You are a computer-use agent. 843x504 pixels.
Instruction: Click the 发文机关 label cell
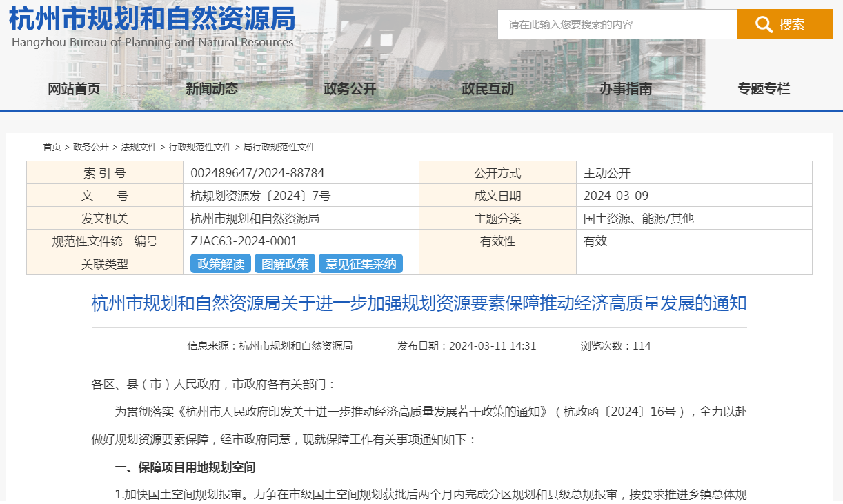pos(105,219)
